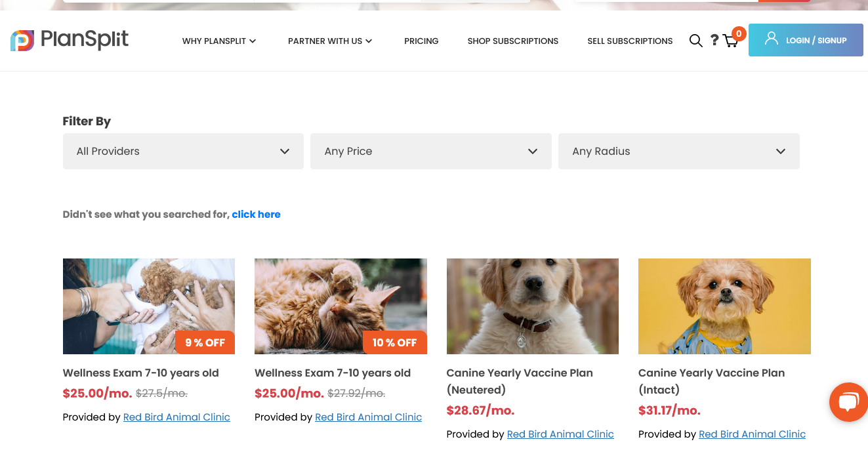The image size is (868, 452).
Task: Open Sell Subscriptions in the nav
Action: pyautogui.click(x=630, y=41)
